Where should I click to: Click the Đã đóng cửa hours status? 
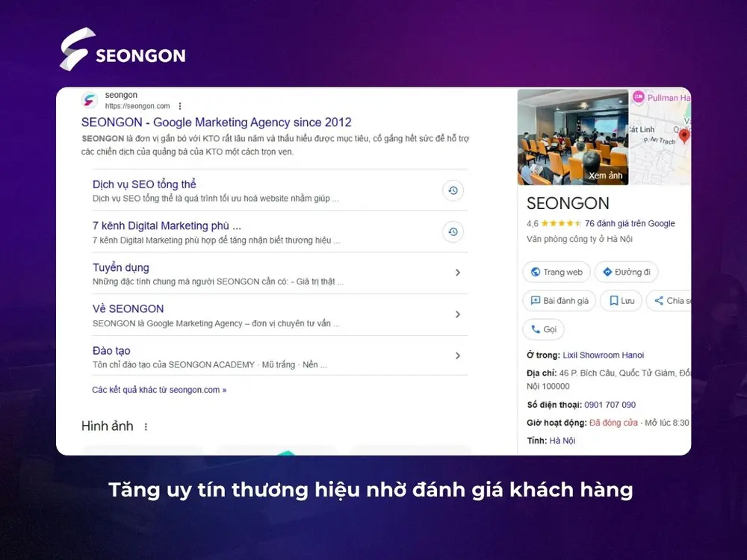613,423
